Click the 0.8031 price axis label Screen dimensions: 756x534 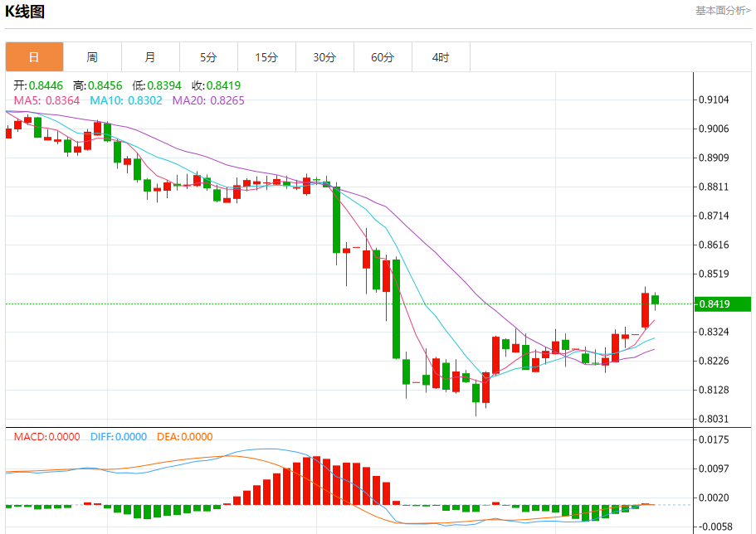pyautogui.click(x=714, y=419)
